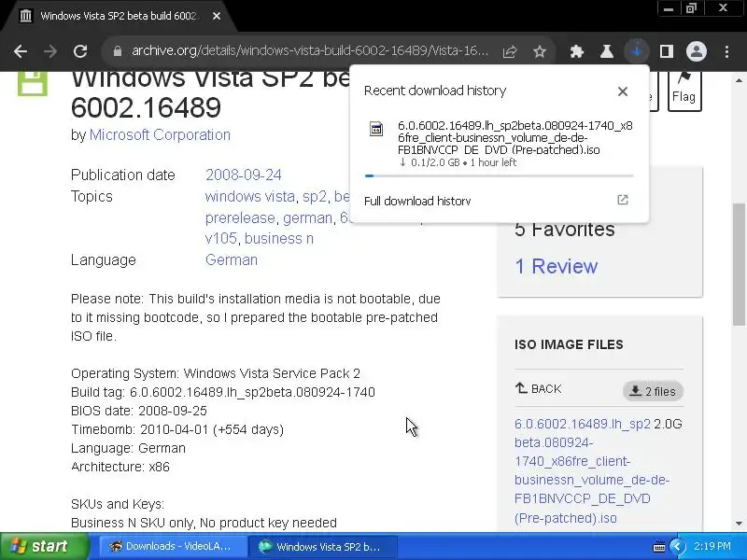Viewport: 747px width, 560px height.
Task: Open the 1 Review link
Action: [x=556, y=266]
